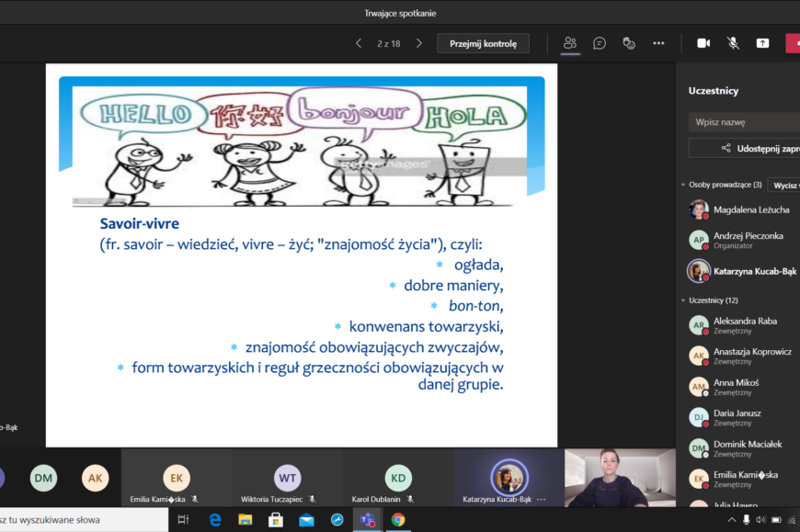This screenshot has height=532, width=800.
Task: Click the 'dobre maniery,' bullet on the slide
Action: click(x=453, y=286)
